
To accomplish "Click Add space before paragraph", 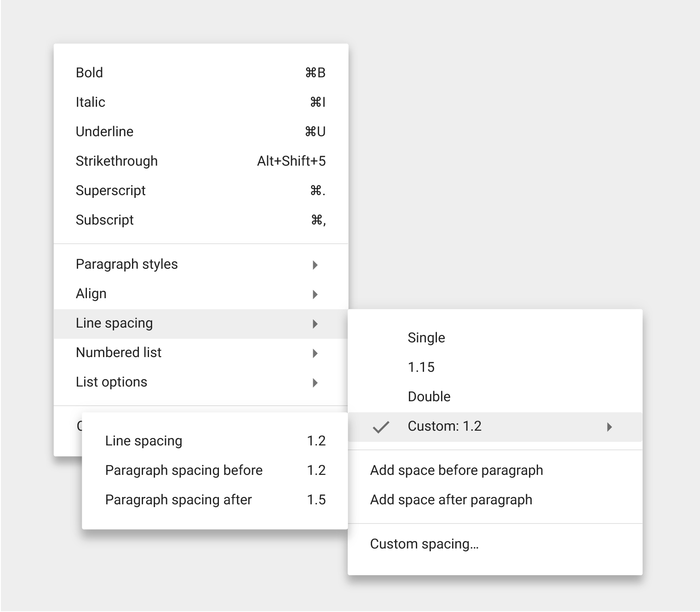I will 456,470.
